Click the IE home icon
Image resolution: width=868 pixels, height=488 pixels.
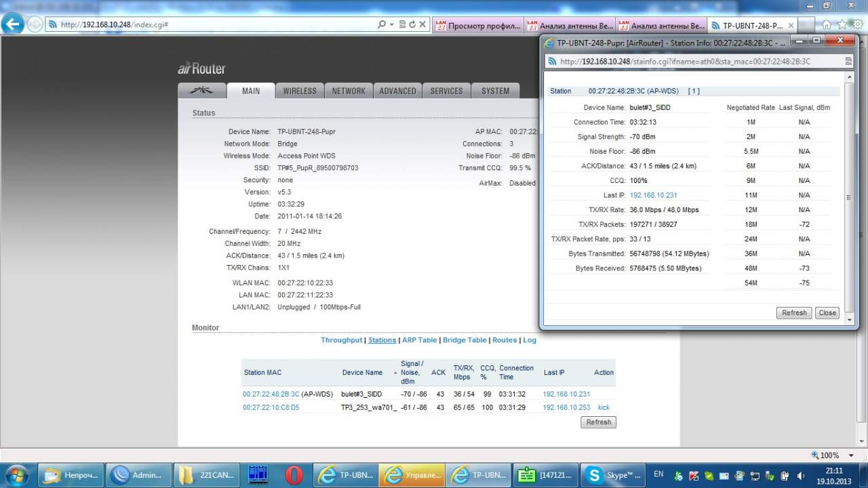click(827, 24)
